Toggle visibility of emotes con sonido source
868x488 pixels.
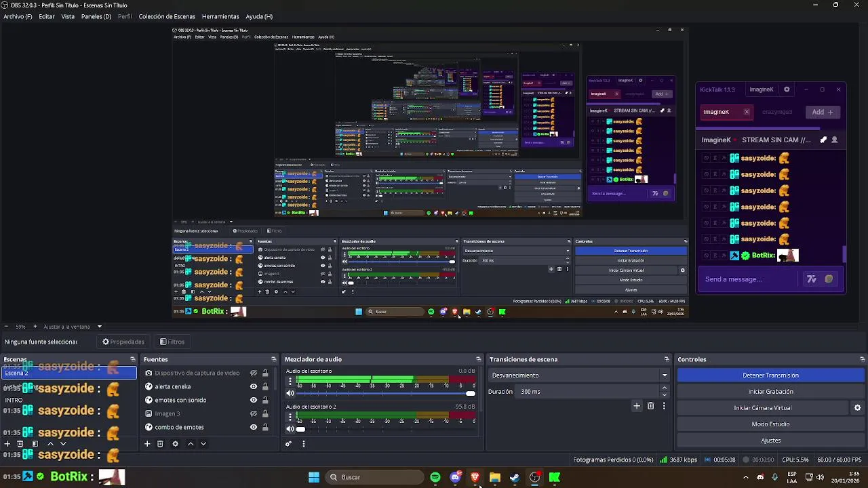tap(254, 400)
